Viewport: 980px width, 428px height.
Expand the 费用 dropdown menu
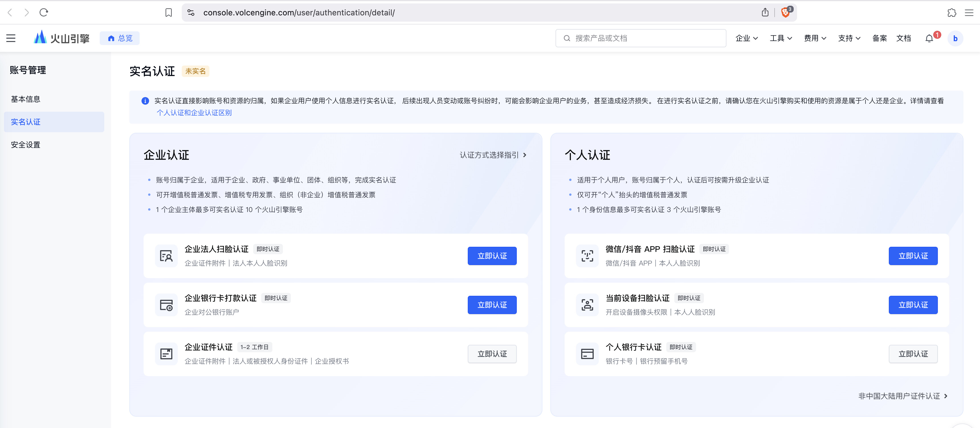click(815, 38)
